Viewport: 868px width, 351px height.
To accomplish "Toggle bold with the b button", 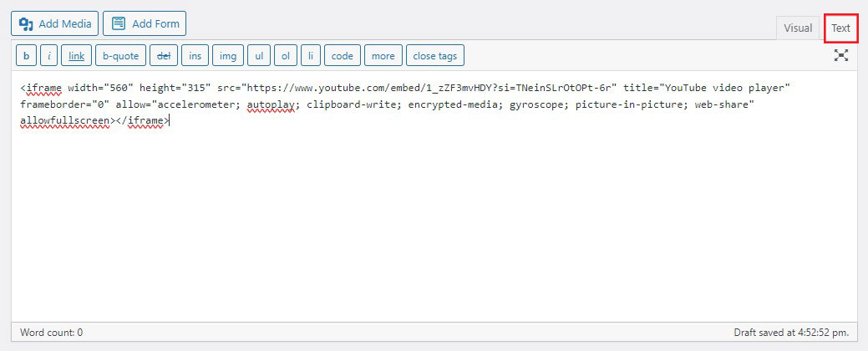I will (x=26, y=56).
